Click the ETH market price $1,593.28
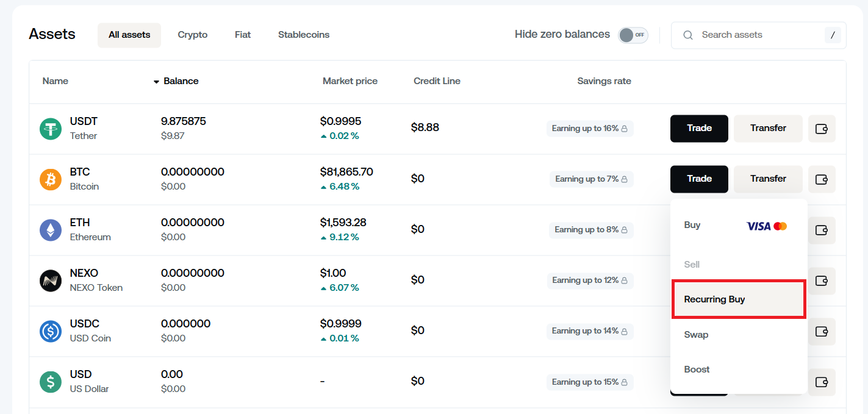868x414 pixels. tap(343, 223)
